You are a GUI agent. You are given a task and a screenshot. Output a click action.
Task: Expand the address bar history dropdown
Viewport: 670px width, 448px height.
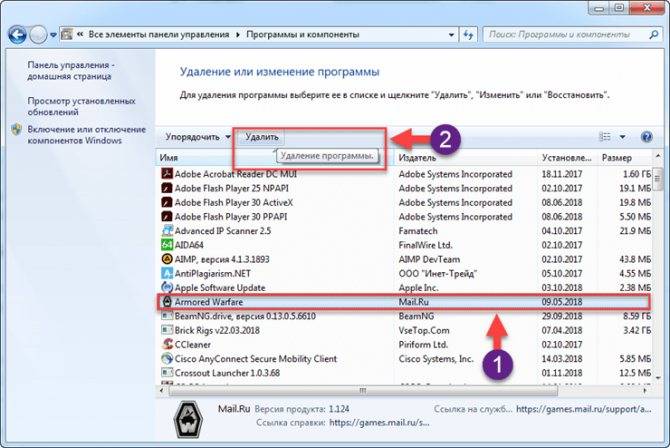click(x=451, y=35)
